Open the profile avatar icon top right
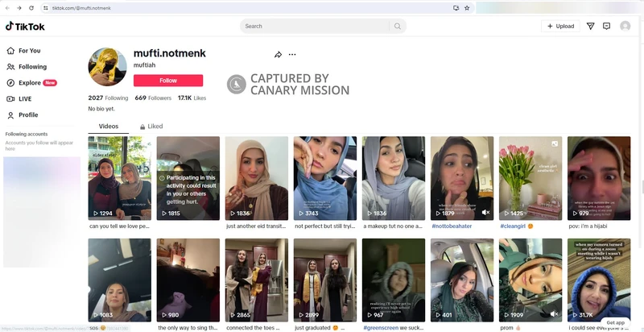 (x=625, y=26)
